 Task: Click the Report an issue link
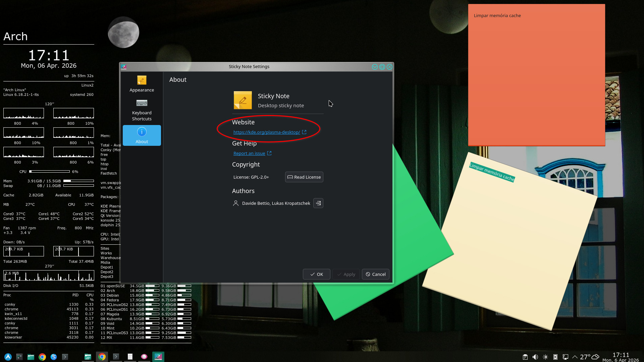249,153
